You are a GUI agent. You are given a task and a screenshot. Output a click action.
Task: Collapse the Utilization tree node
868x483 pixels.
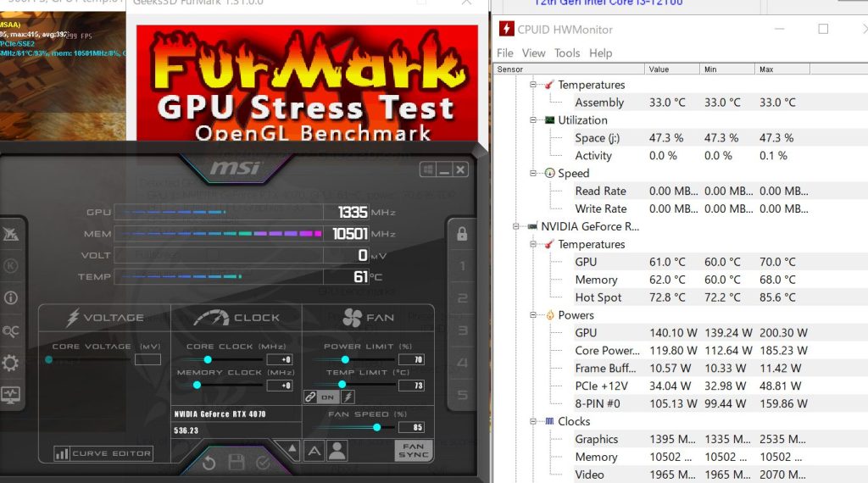click(532, 120)
